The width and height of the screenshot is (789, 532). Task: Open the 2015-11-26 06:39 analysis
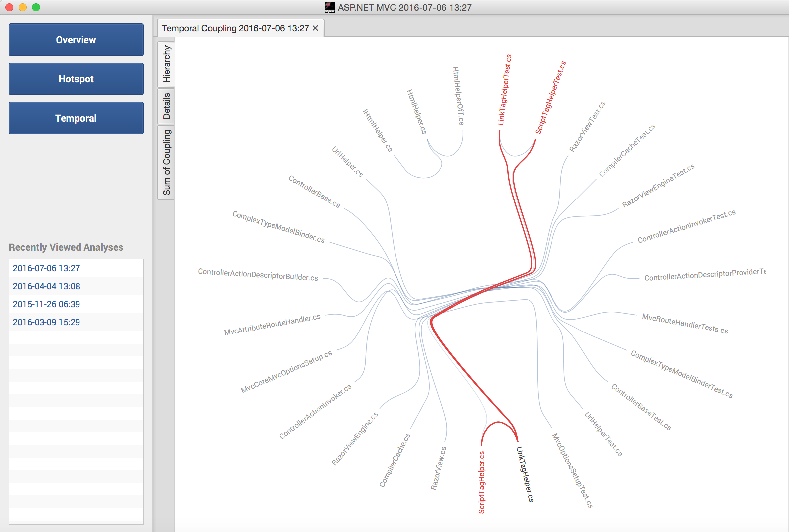(x=76, y=304)
